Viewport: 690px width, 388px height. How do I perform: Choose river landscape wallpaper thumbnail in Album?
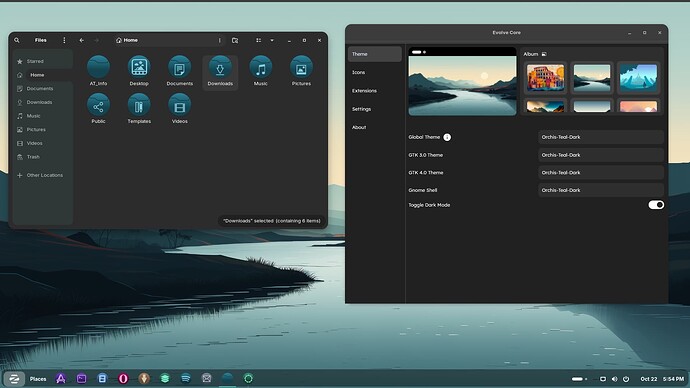pyautogui.click(x=592, y=78)
